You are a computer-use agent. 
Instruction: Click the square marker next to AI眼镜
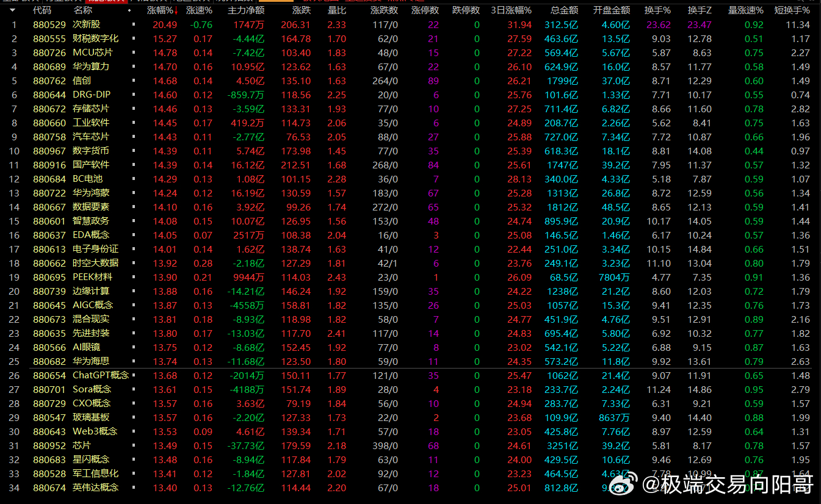[134, 348]
